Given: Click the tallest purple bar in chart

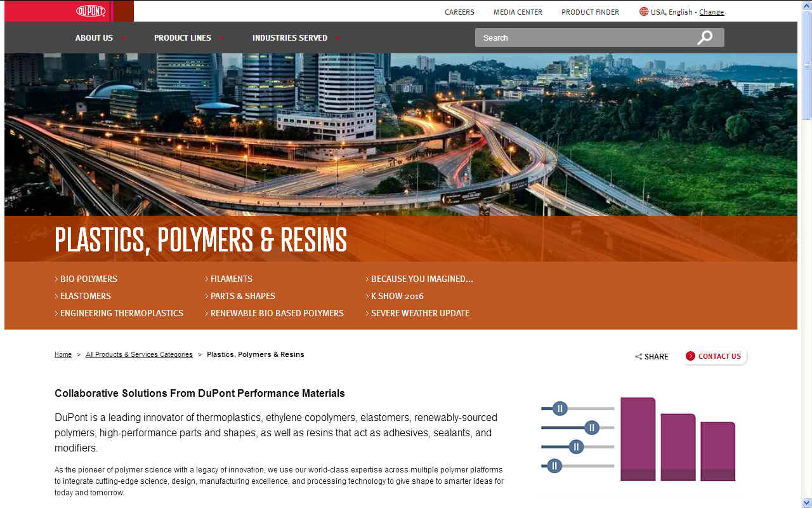Looking at the screenshot, I should coord(638,439).
